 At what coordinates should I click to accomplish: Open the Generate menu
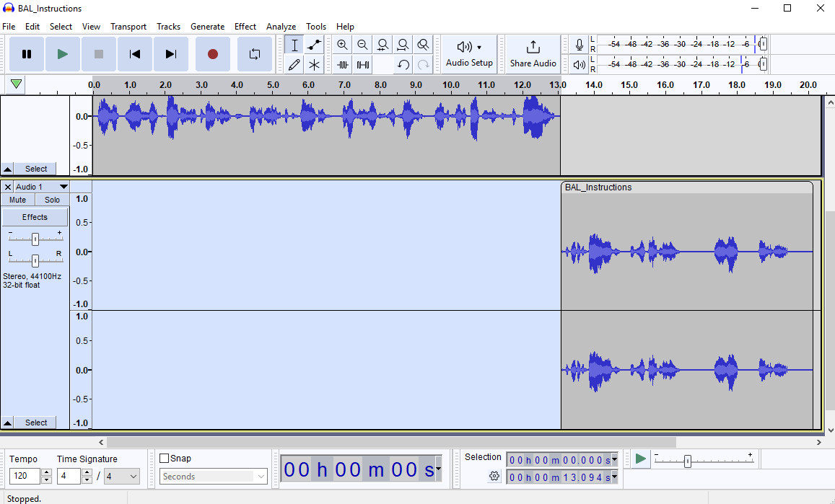(208, 27)
